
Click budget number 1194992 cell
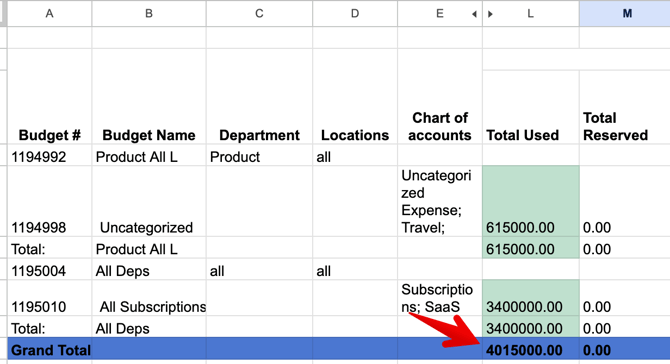(x=49, y=156)
